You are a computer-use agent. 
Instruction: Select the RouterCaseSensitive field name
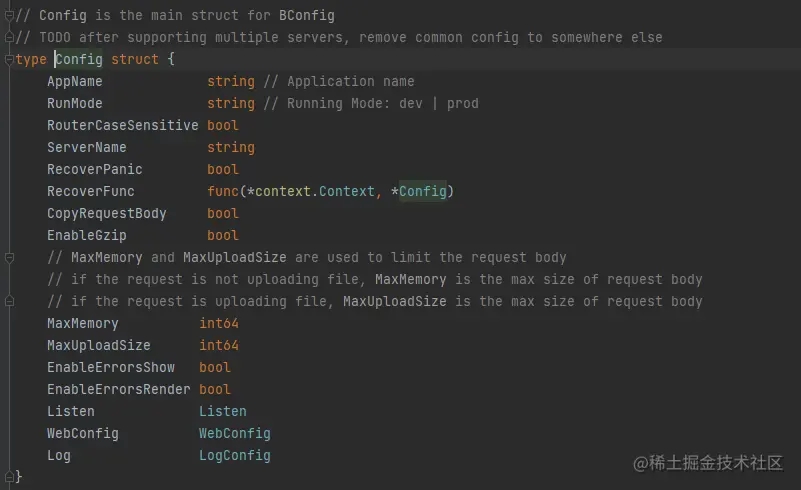(122, 125)
